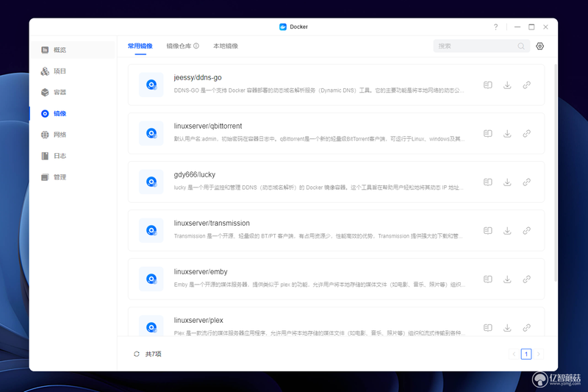Viewport: 588px width, 392px height.
Task: View details of linuxserver/transmission
Action: pos(487,230)
